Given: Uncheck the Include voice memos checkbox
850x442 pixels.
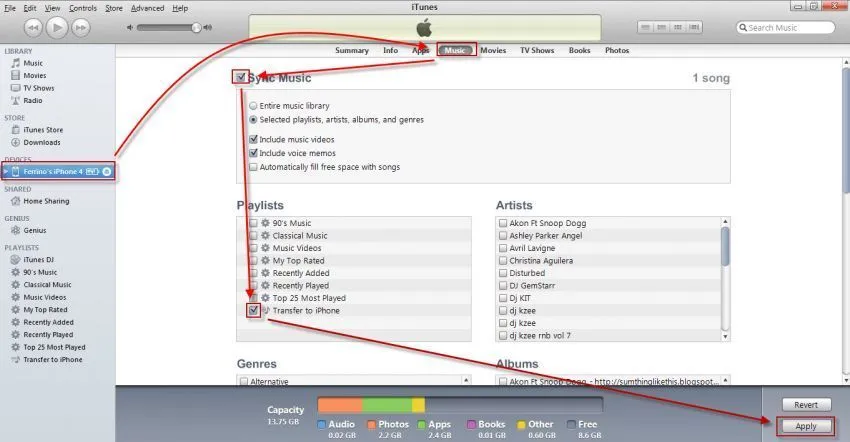Looking at the screenshot, I should pyautogui.click(x=253, y=153).
